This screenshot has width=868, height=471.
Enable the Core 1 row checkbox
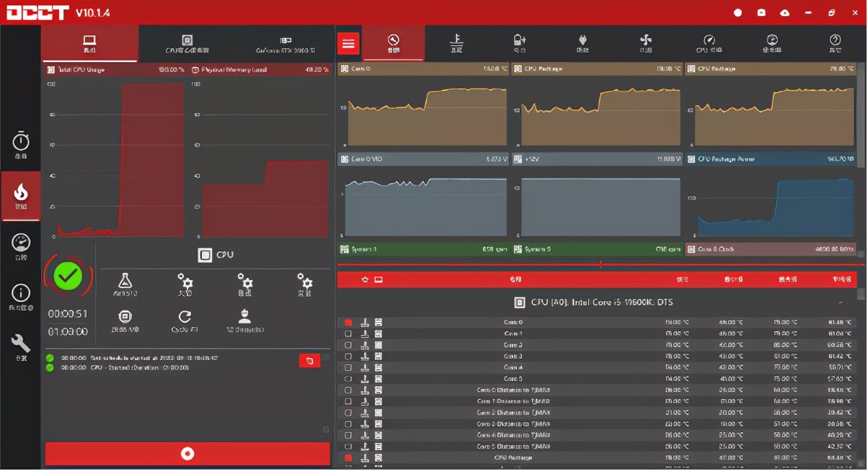pyautogui.click(x=348, y=334)
